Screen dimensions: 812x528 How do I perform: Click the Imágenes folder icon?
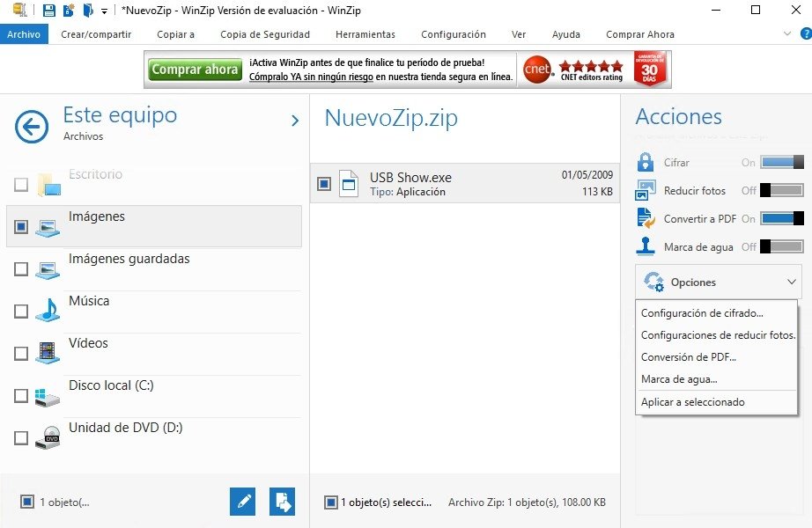48,227
